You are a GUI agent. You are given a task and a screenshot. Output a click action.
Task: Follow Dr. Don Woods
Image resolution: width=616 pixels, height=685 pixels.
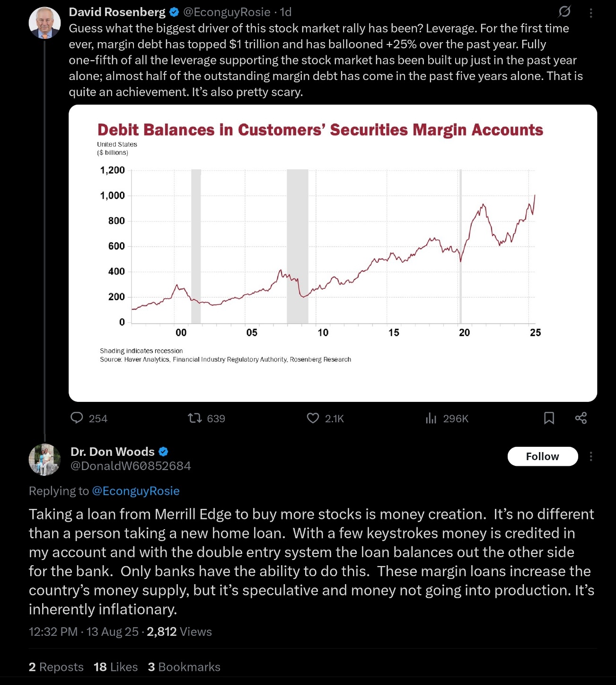542,456
